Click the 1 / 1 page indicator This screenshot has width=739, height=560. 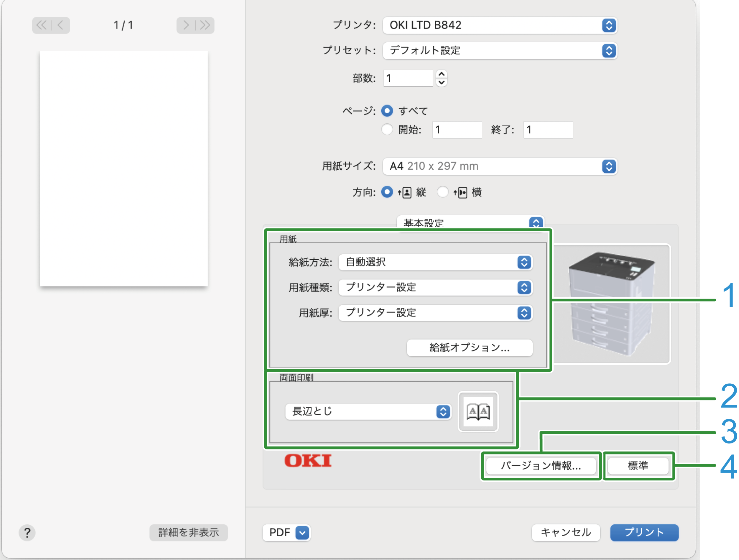click(123, 25)
